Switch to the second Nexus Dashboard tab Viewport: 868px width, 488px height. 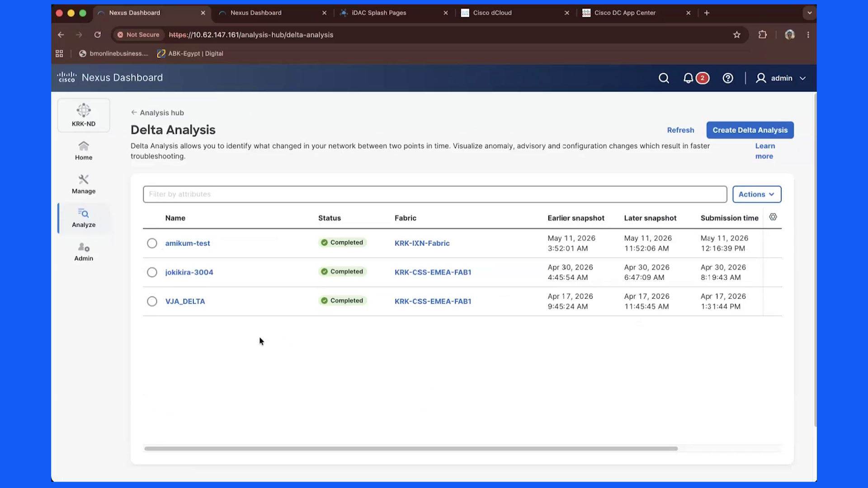pyautogui.click(x=273, y=13)
